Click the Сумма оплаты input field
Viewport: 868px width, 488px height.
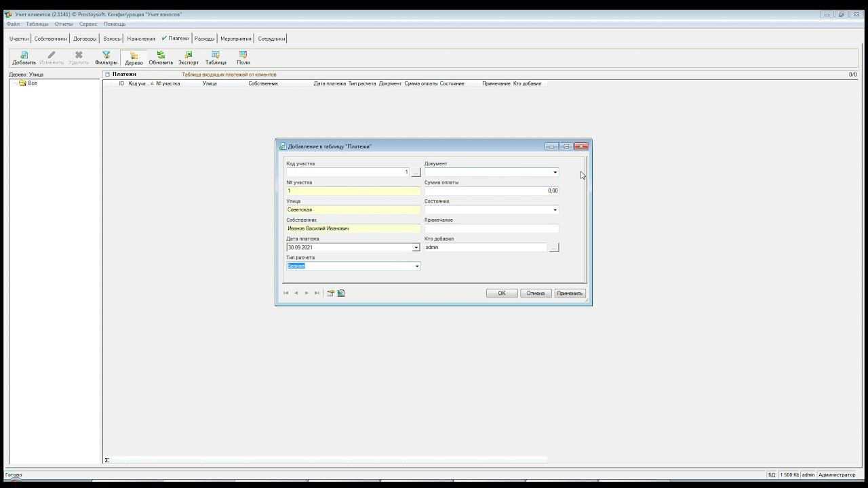pyautogui.click(x=492, y=191)
